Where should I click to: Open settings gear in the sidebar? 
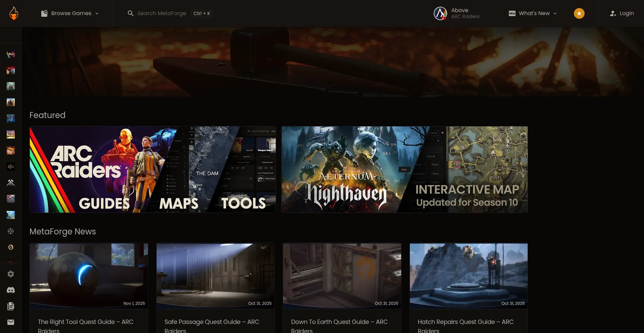11,274
